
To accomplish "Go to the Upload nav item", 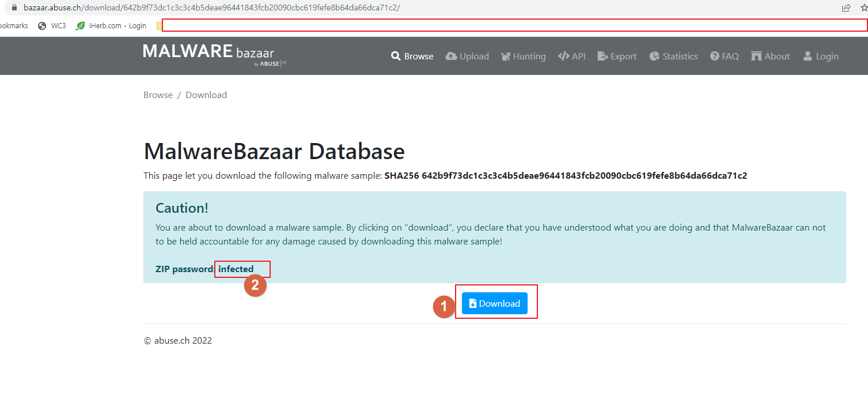I will coord(467,56).
